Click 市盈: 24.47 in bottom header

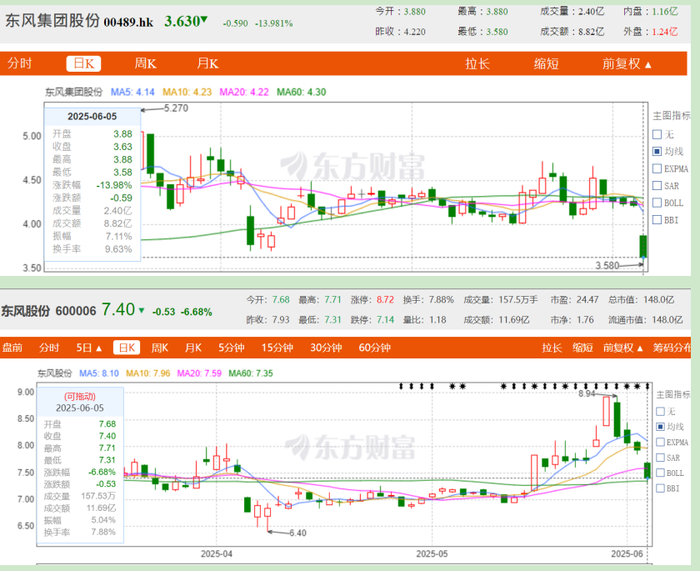coord(574,300)
